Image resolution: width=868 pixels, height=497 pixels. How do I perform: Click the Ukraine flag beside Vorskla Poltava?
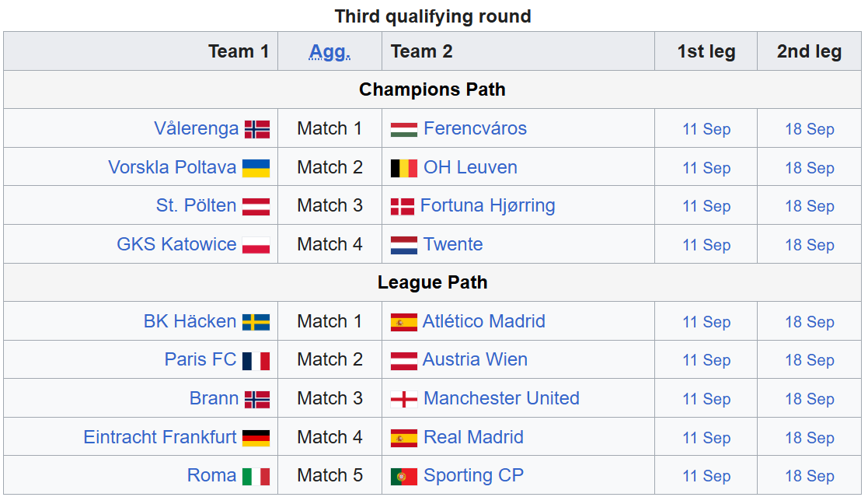[x=256, y=168]
